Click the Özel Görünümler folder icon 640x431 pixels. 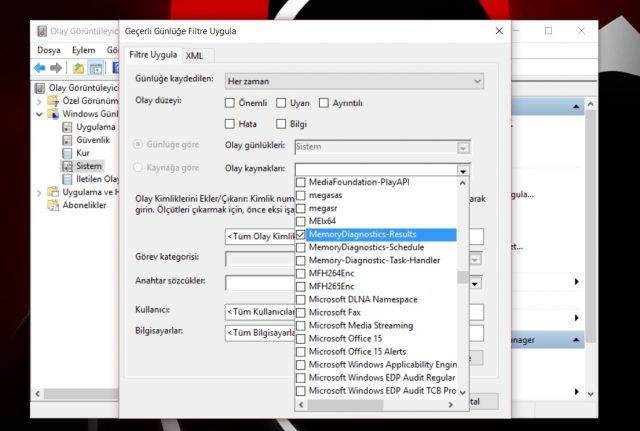53,101
